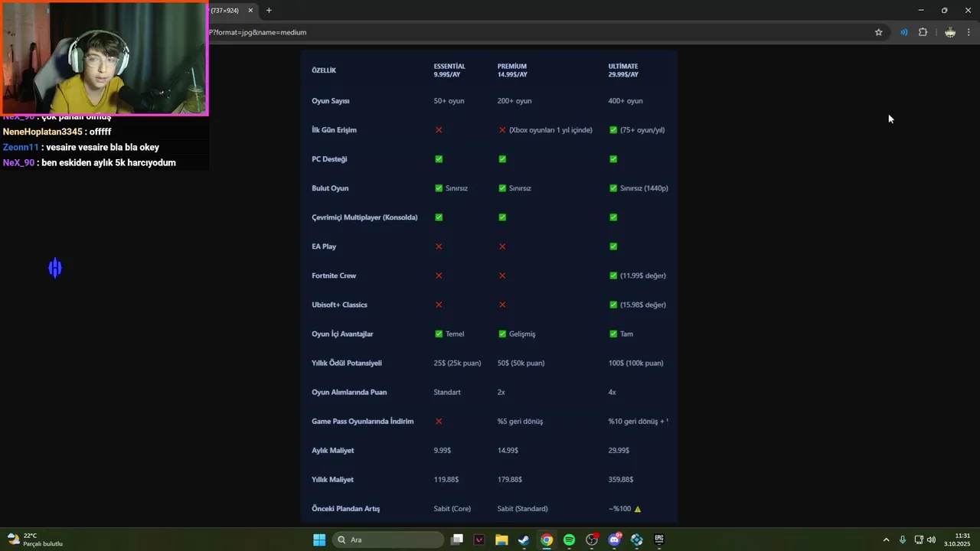
Task: Open Discord from the taskbar
Action: click(614, 540)
